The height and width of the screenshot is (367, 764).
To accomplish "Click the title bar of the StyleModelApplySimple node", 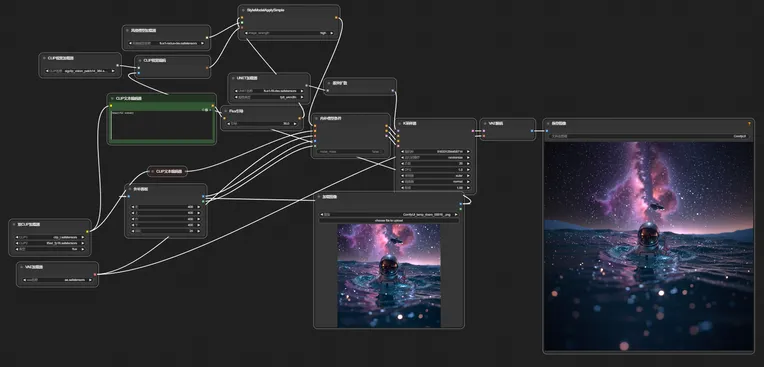I will 289,10.
